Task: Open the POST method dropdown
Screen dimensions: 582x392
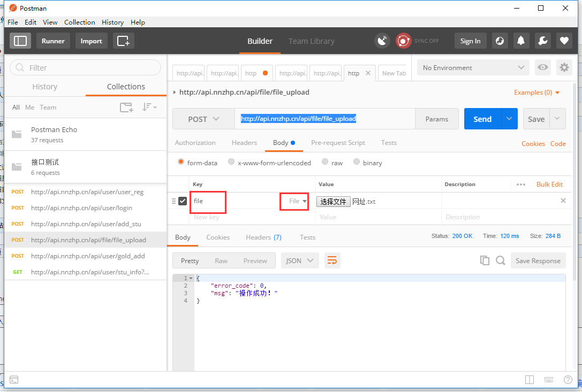Action: coord(203,119)
